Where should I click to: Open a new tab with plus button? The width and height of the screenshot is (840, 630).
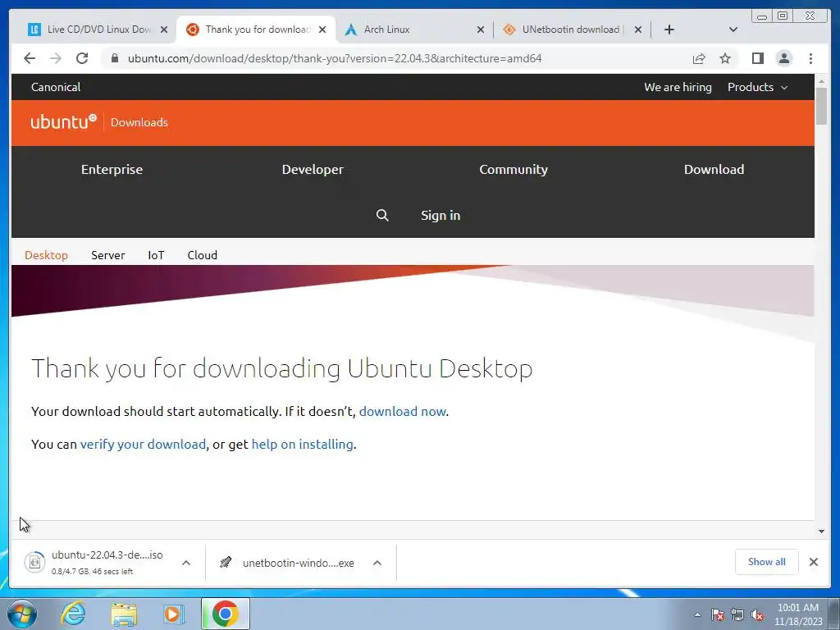tap(669, 30)
